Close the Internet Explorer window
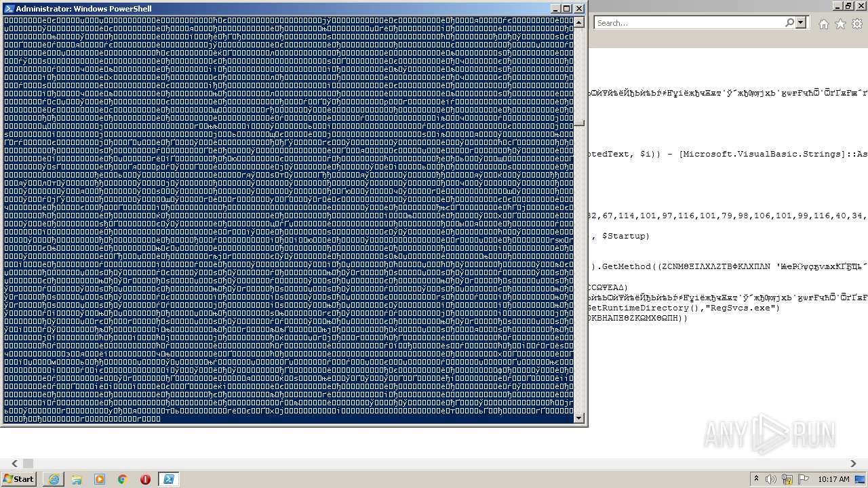868x488 pixels. (860, 6)
